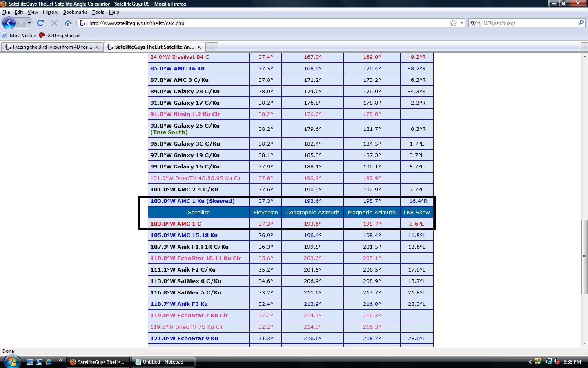Focus the Wikipedia search field
Viewport: 588px width, 368px height.
click(x=529, y=23)
